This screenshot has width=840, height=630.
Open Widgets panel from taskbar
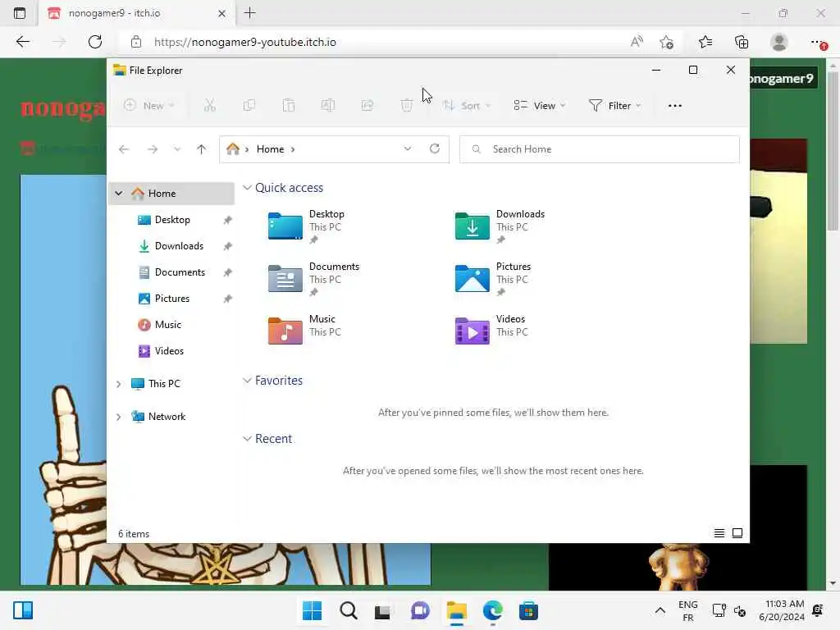pos(23,610)
